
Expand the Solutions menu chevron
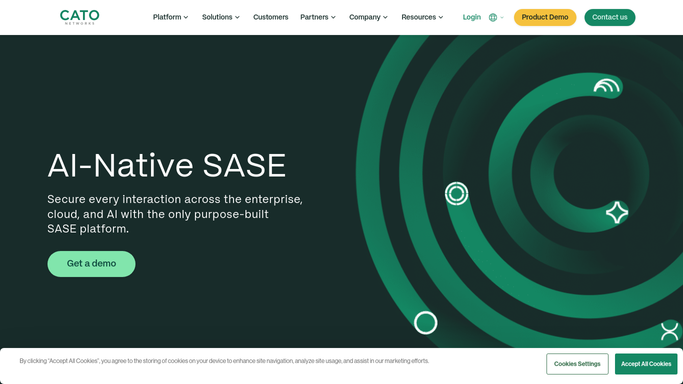(237, 17)
